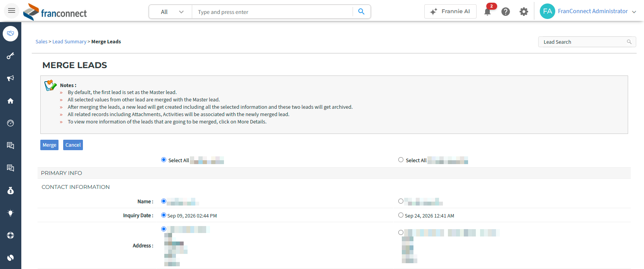
Task: Pick Inquiry Date Sep 24, 2026 12:41 AM
Action: pos(401,215)
